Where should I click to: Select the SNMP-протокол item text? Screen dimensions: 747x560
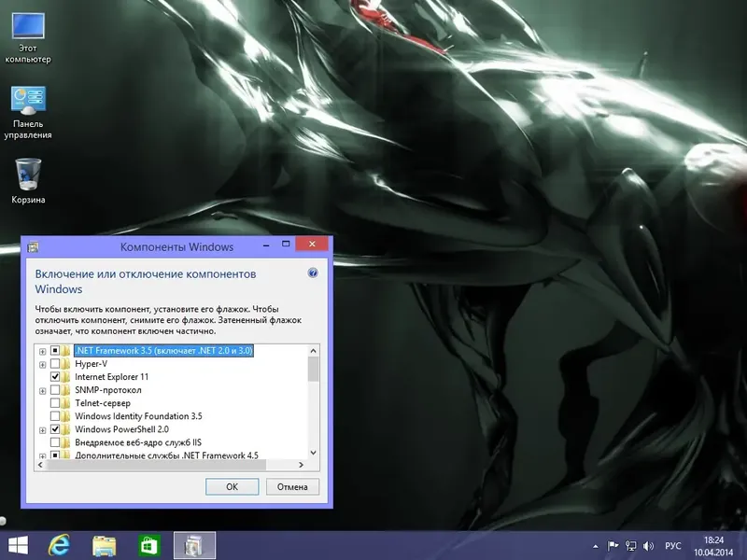[108, 390]
